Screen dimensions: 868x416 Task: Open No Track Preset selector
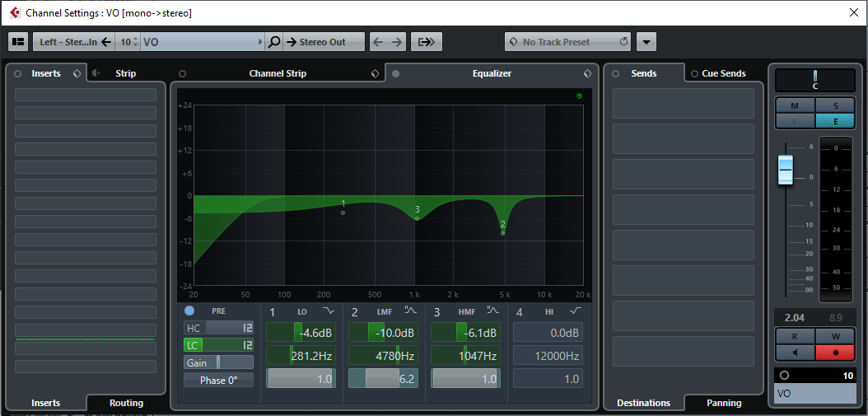click(x=567, y=41)
